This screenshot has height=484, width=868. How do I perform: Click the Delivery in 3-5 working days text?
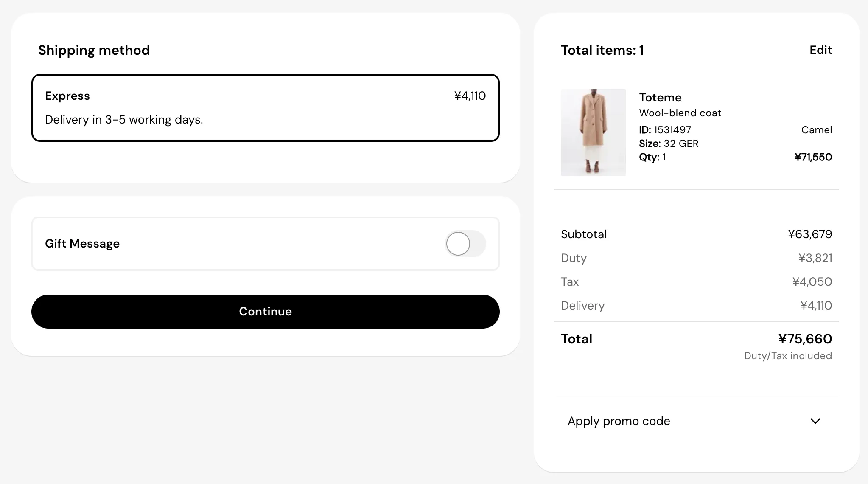(x=124, y=120)
